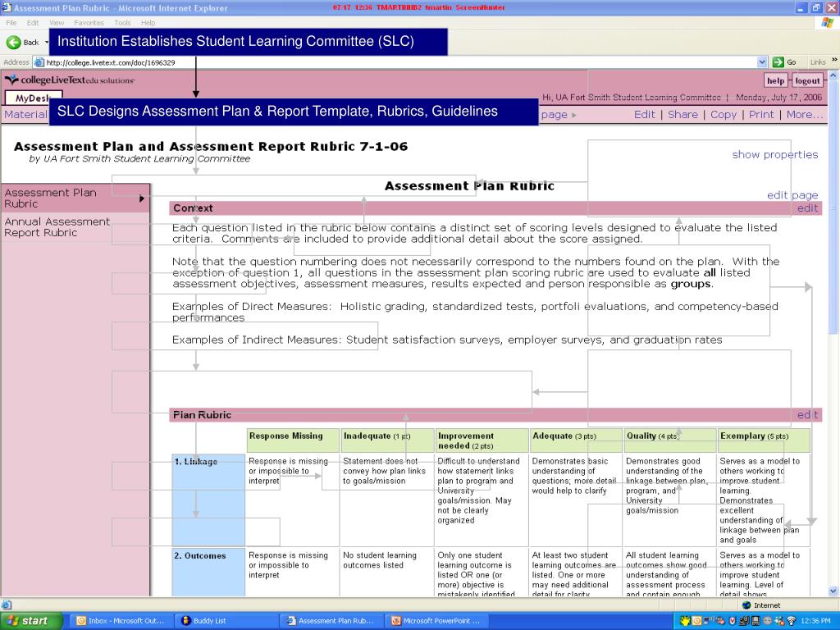Click the show properties link
This screenshot has width=840, height=630.
pos(775,155)
